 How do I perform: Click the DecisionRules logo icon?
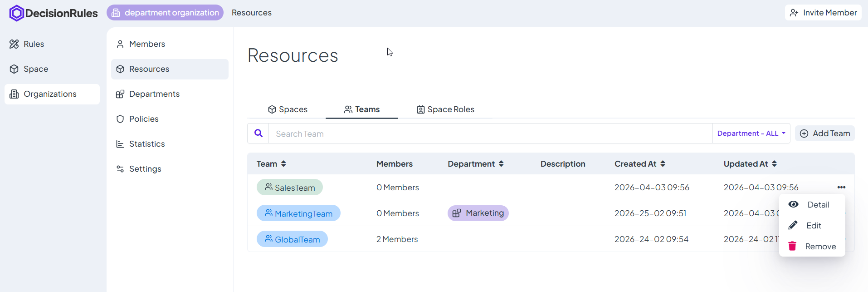click(16, 13)
